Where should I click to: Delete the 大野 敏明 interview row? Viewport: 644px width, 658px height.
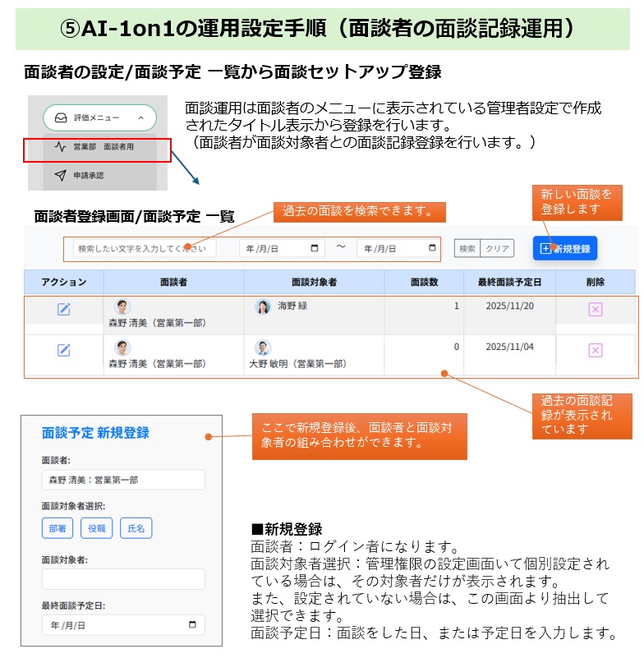click(x=596, y=350)
